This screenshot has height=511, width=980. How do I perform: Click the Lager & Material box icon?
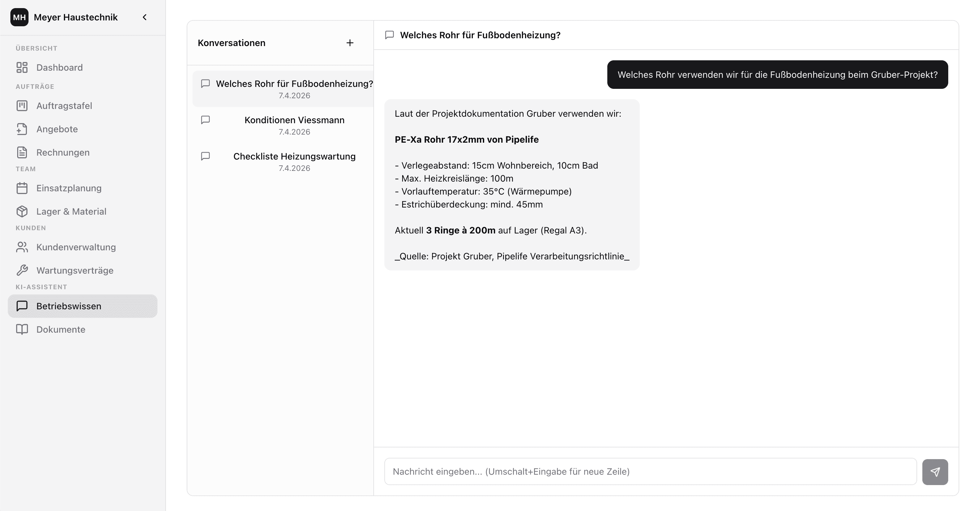tap(22, 211)
